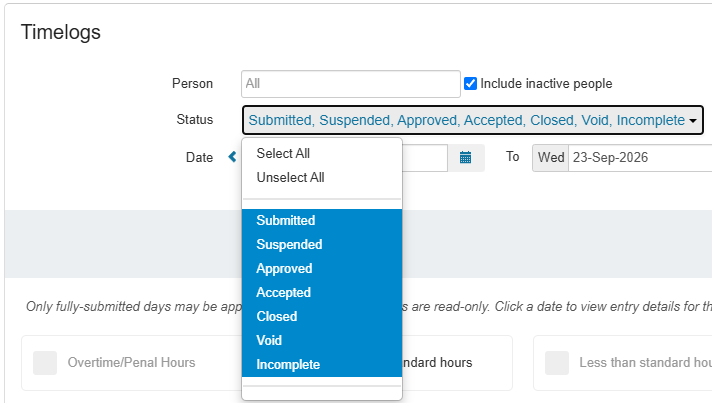
Task: Uncheck Include inactive people checkbox
Action: click(x=470, y=84)
